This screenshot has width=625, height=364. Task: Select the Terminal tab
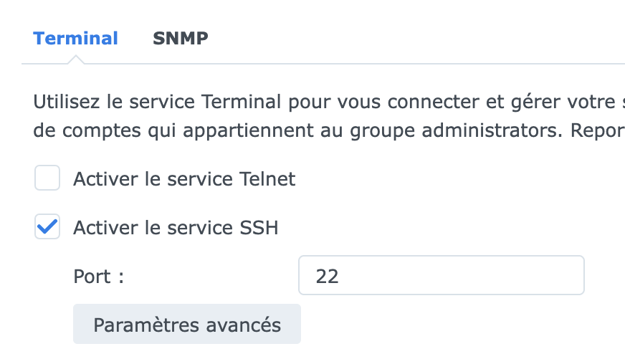tap(75, 39)
